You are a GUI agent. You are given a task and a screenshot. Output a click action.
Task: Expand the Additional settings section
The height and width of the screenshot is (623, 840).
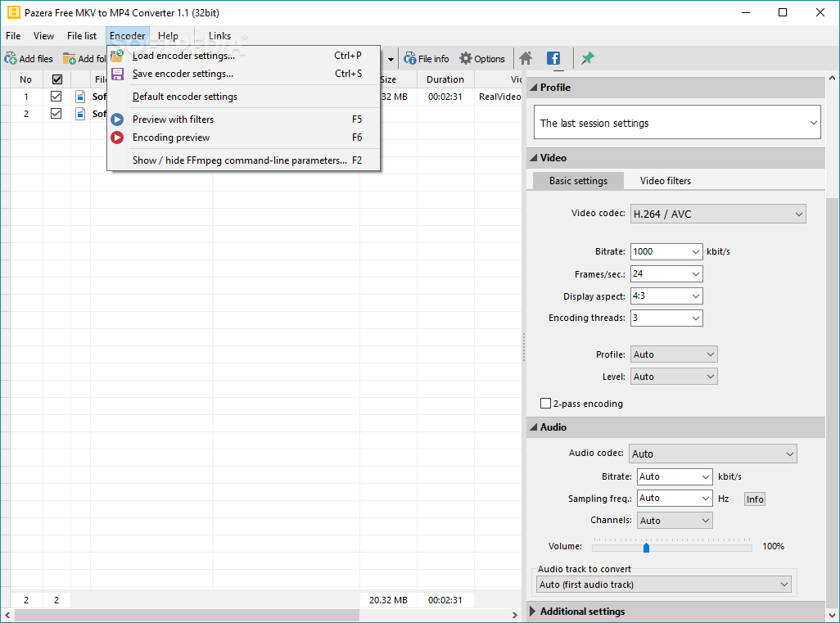[533, 612]
